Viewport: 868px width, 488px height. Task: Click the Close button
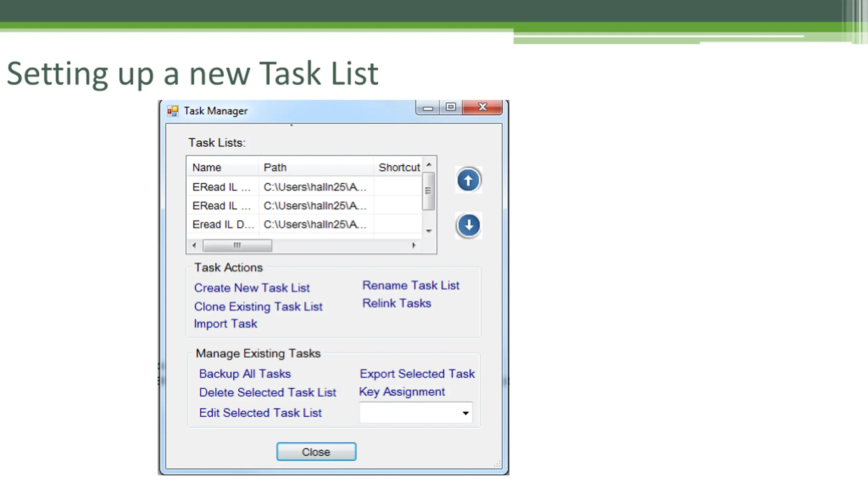316,452
